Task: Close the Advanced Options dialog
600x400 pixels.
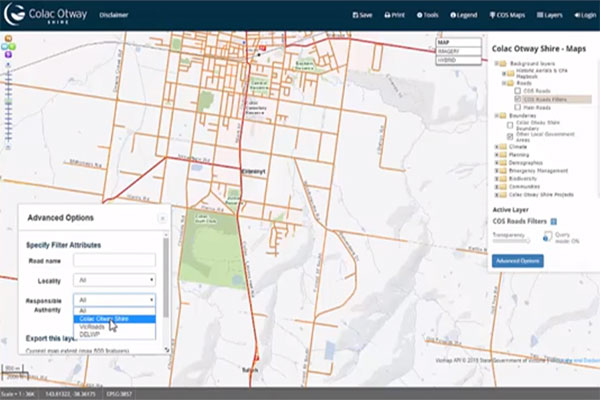Action: click(162, 218)
